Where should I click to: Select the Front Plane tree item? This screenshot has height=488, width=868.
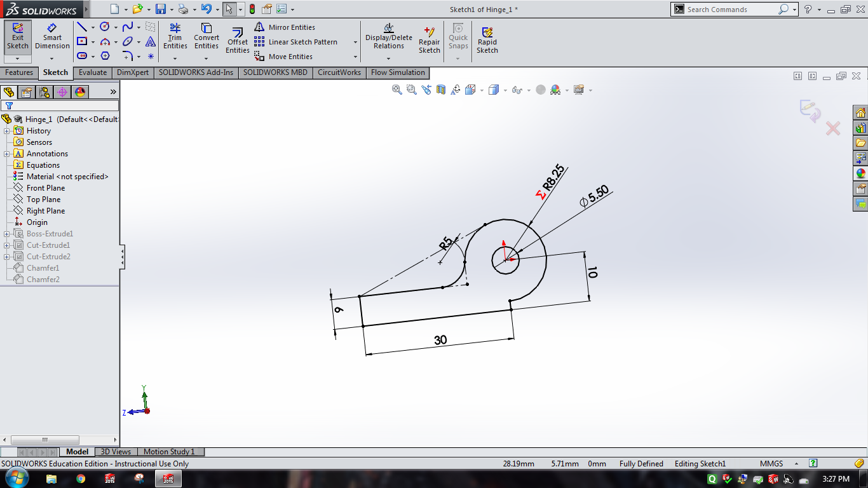(x=46, y=188)
